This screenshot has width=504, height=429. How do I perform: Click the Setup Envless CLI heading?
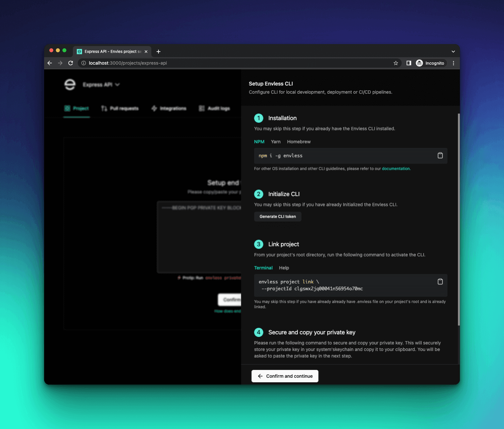click(x=271, y=84)
